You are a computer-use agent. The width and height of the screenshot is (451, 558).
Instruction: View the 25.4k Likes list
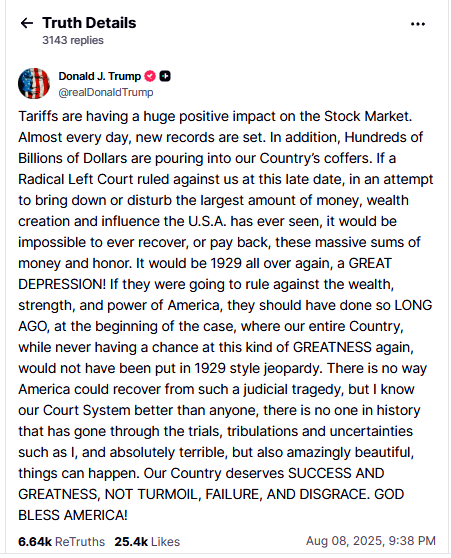[147, 542]
